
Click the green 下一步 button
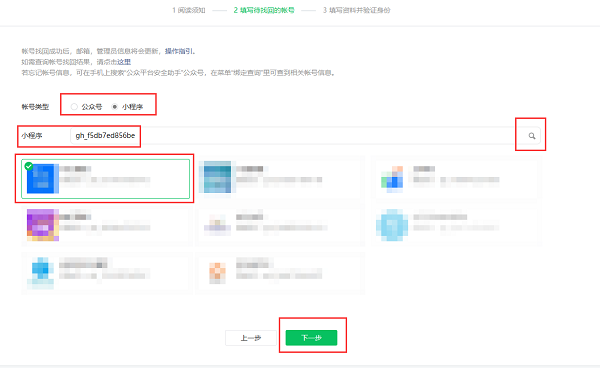point(311,338)
